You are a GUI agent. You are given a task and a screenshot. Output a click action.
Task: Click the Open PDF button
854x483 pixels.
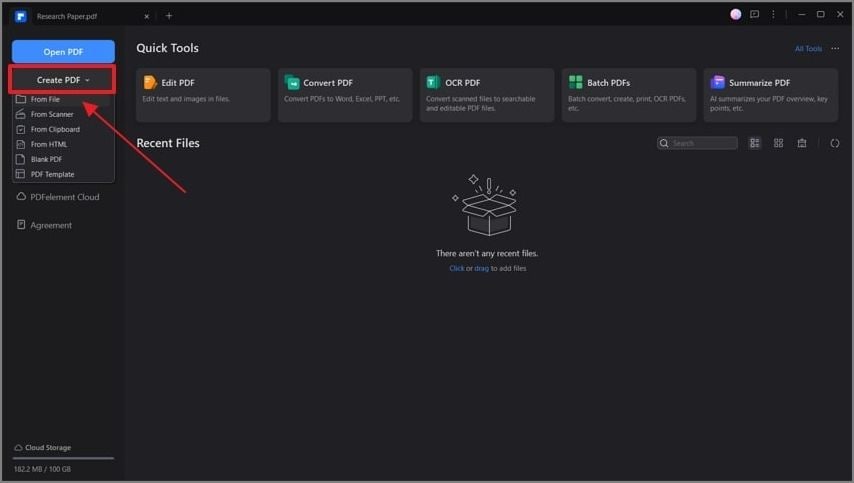coord(63,52)
